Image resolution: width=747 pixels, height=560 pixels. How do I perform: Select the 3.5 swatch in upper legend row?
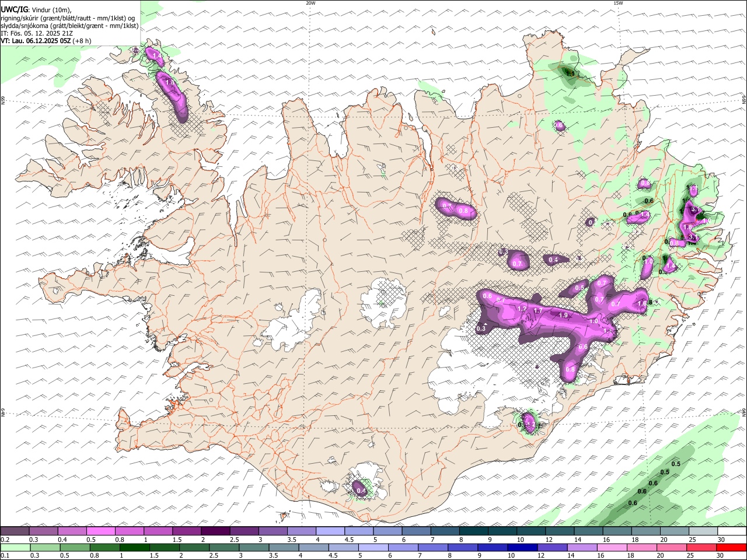[302, 531]
